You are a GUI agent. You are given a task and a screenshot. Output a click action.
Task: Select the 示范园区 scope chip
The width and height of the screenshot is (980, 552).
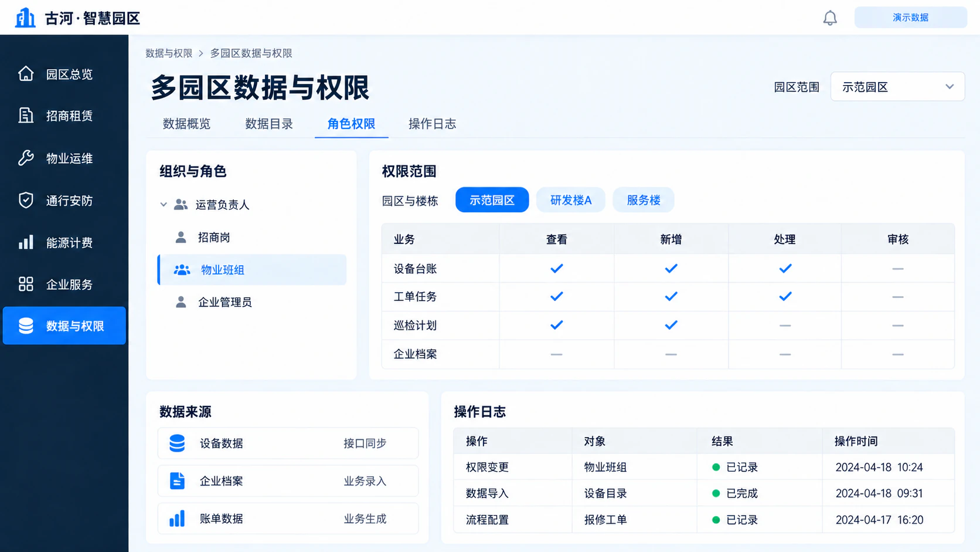point(492,200)
